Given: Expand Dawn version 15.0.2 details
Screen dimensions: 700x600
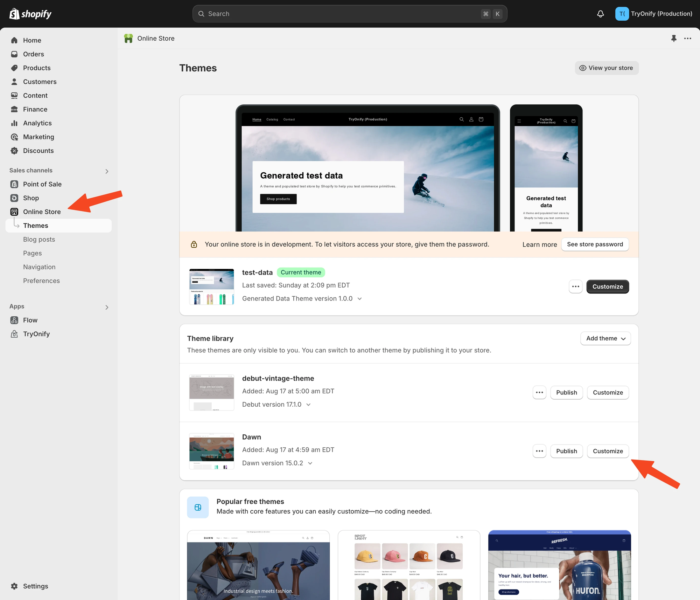Looking at the screenshot, I should coord(310,463).
